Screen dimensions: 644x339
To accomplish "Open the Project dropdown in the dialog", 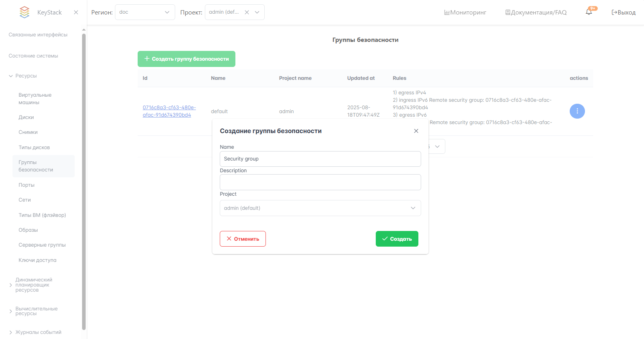I will 320,208.
